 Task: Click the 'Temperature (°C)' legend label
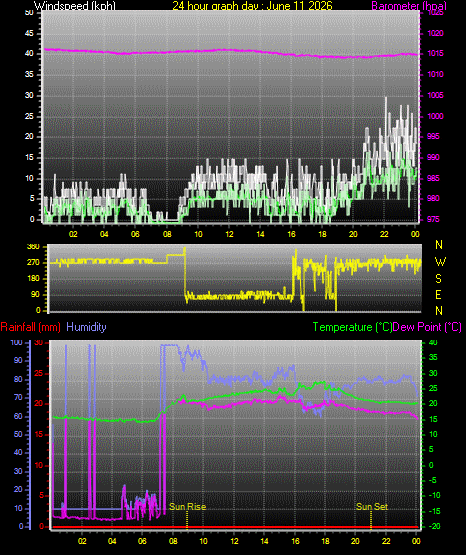click(352, 327)
